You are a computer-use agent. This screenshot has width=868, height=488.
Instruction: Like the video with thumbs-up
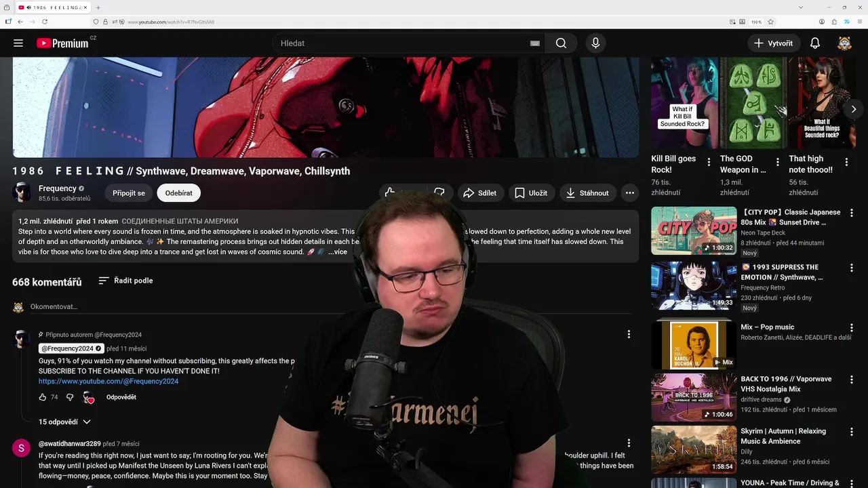point(390,192)
